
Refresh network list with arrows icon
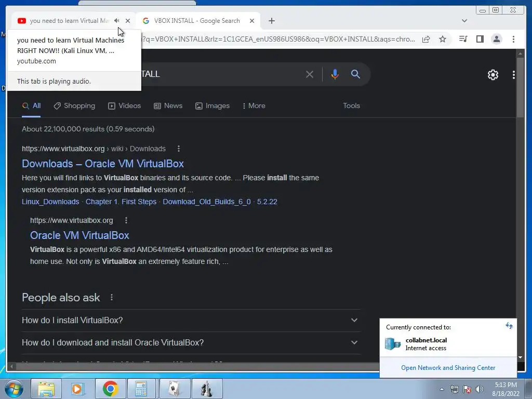pyautogui.click(x=509, y=326)
